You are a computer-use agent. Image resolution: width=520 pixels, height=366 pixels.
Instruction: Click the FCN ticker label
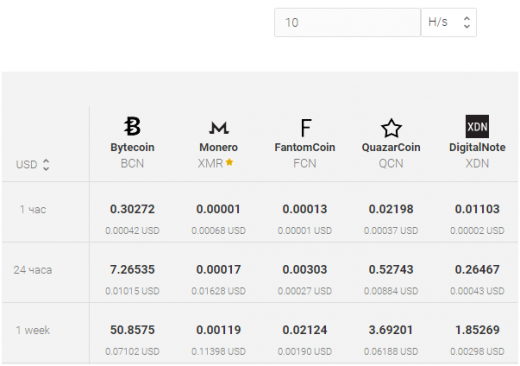tap(305, 163)
